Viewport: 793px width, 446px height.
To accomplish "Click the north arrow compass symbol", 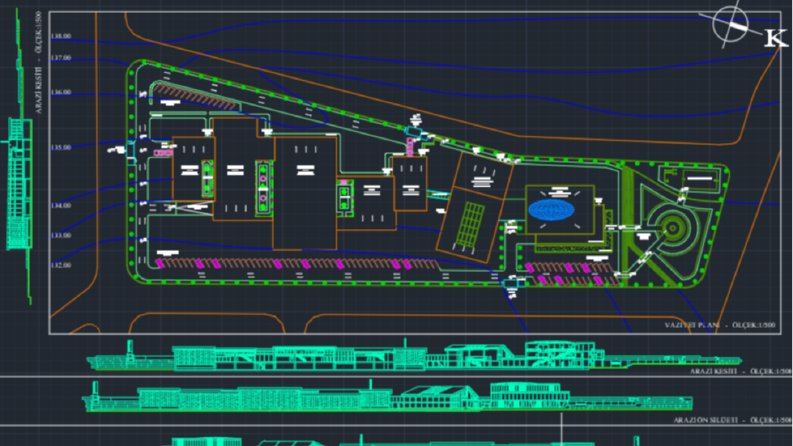I will tap(731, 25).
